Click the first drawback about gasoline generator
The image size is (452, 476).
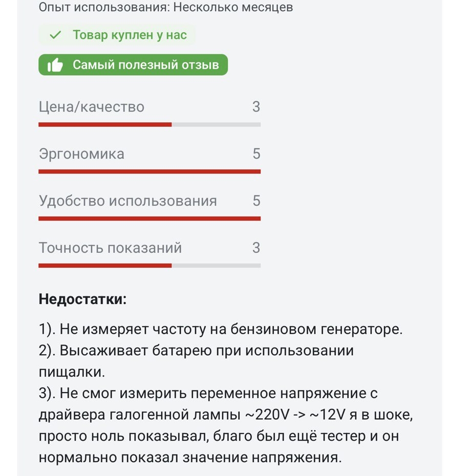pos(221,330)
